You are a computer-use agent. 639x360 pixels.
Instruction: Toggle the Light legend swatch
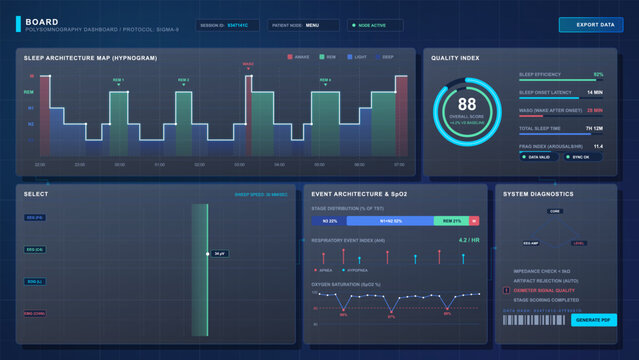[350, 57]
